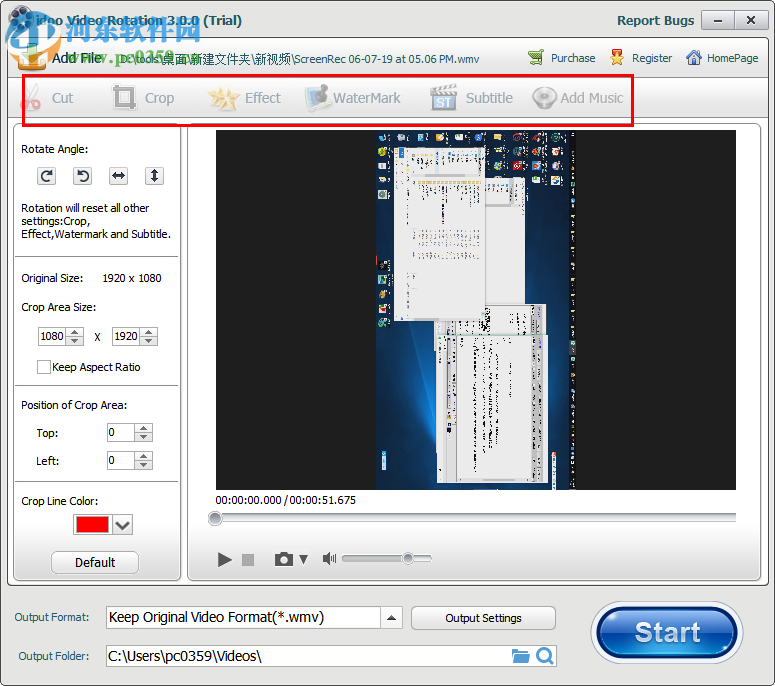Close the application window
Viewport: 775px width, 686px height.
tap(751, 21)
